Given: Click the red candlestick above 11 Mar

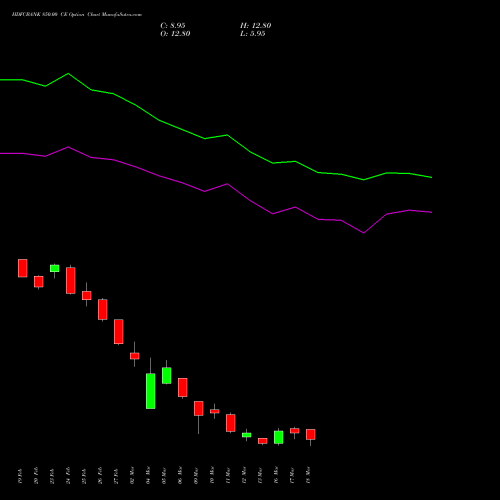Looking at the screenshot, I should 231,423.
